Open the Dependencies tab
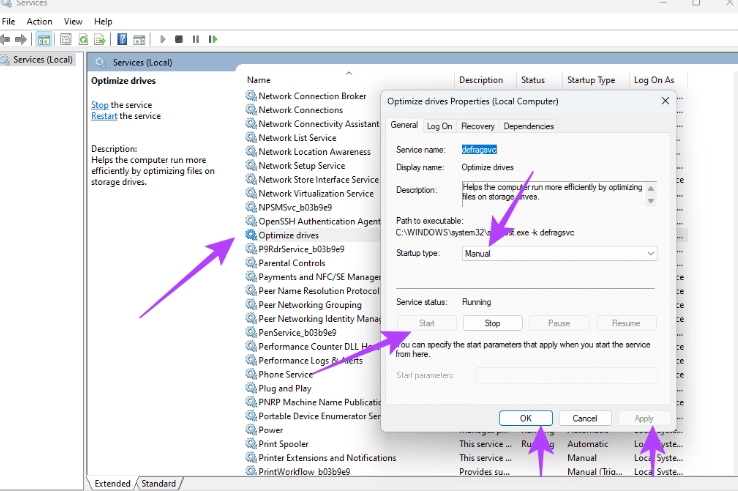This screenshot has height=491, width=738. click(528, 126)
